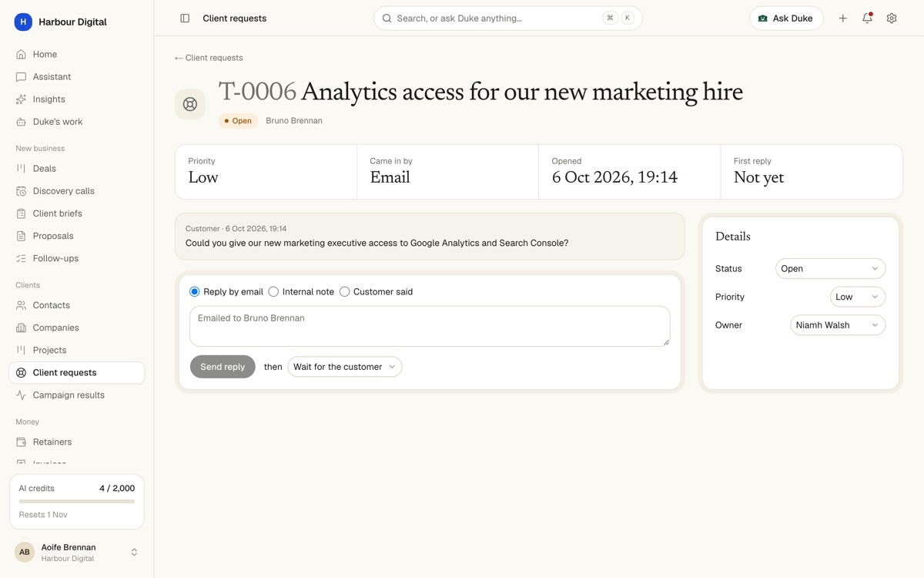Click the ticket lifebuoy icon beside title

[x=190, y=104]
